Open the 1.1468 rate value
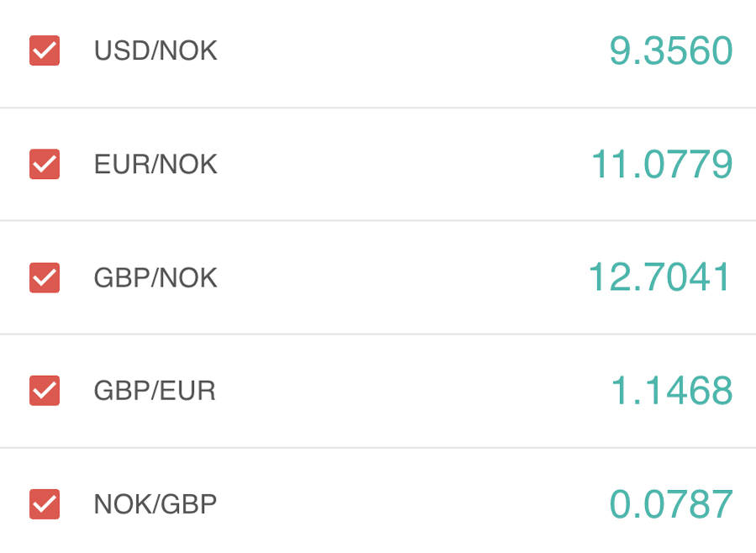Image resolution: width=756 pixels, height=553 pixels. (671, 391)
